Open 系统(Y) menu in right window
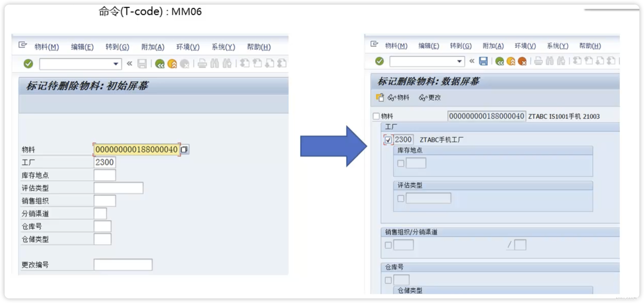 click(x=558, y=46)
